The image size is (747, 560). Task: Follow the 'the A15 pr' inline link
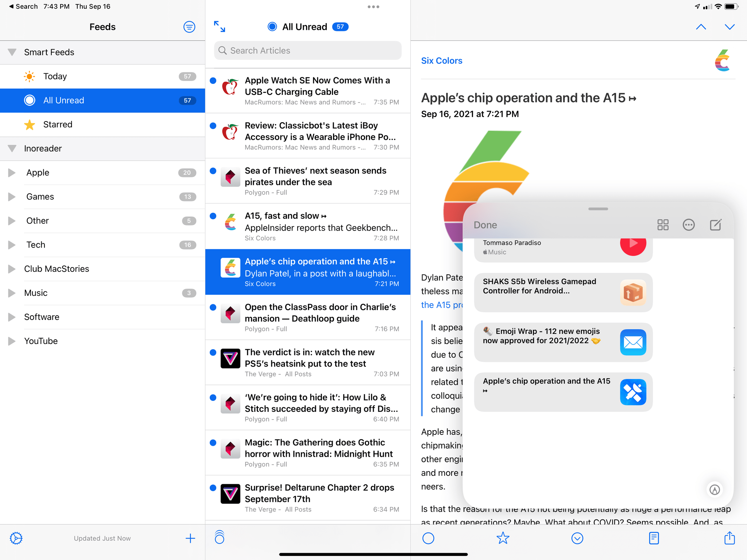(x=442, y=305)
